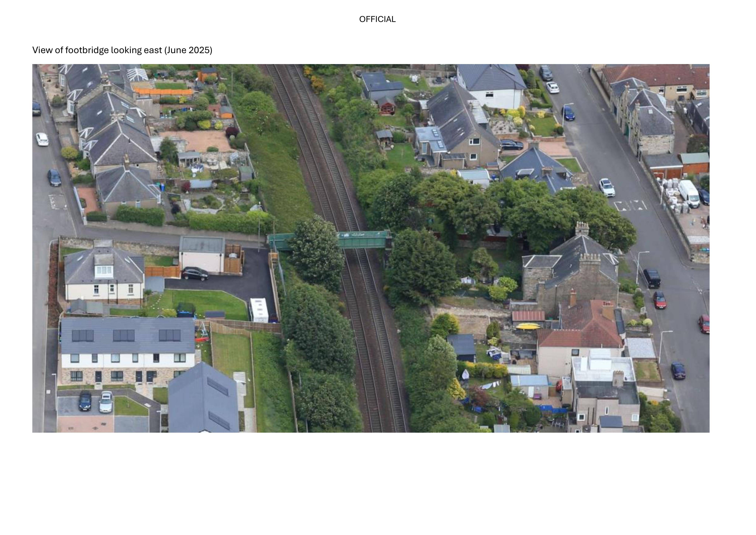Select the caption 'View of footbridge looking east (June 2025)'
The width and height of the screenshot is (756, 535).
click(x=122, y=50)
